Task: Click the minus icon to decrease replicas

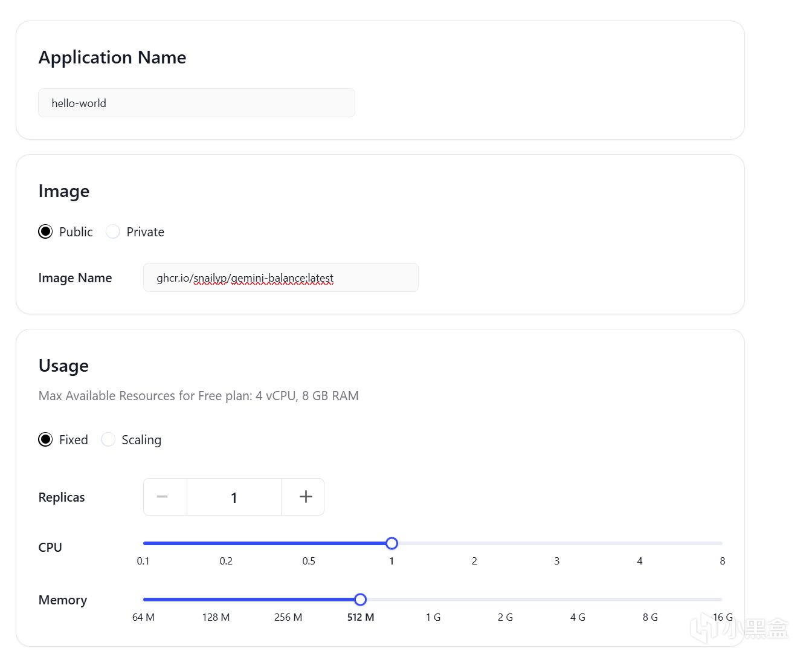Action: pos(162,497)
